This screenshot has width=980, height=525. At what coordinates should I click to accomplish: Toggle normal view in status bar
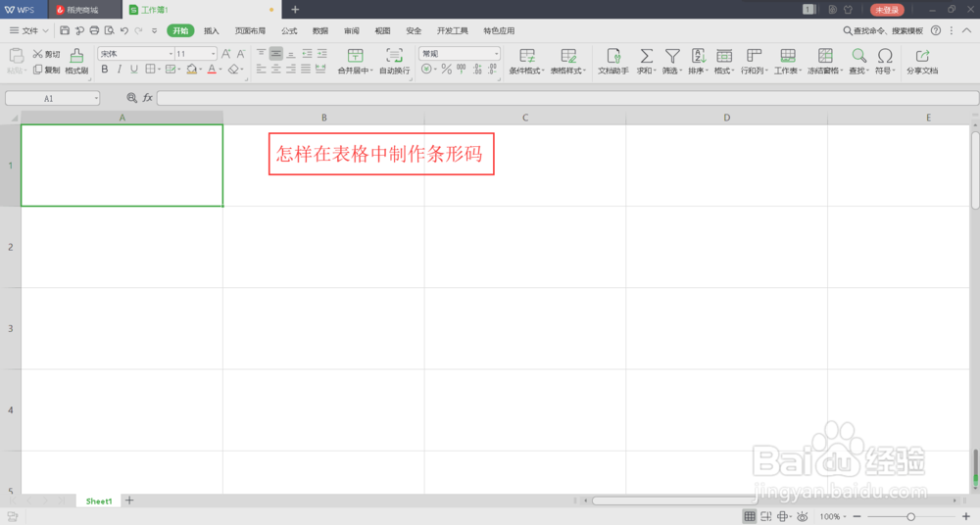pyautogui.click(x=750, y=516)
